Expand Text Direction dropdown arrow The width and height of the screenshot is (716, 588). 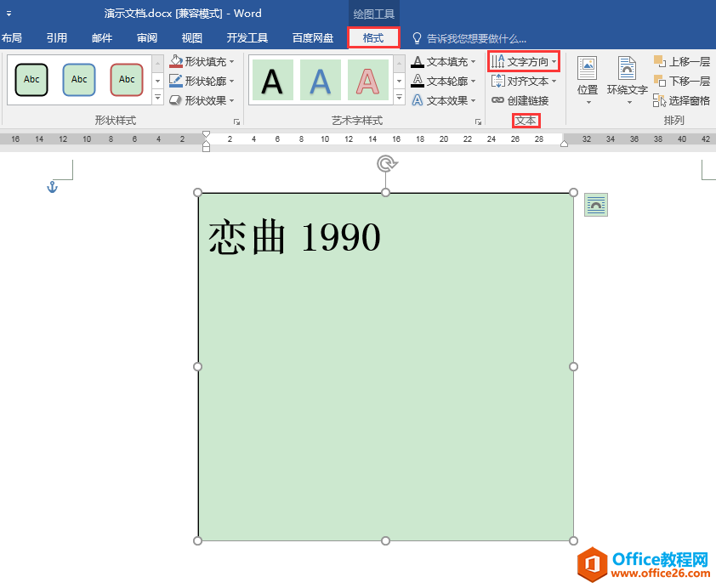pos(554,61)
